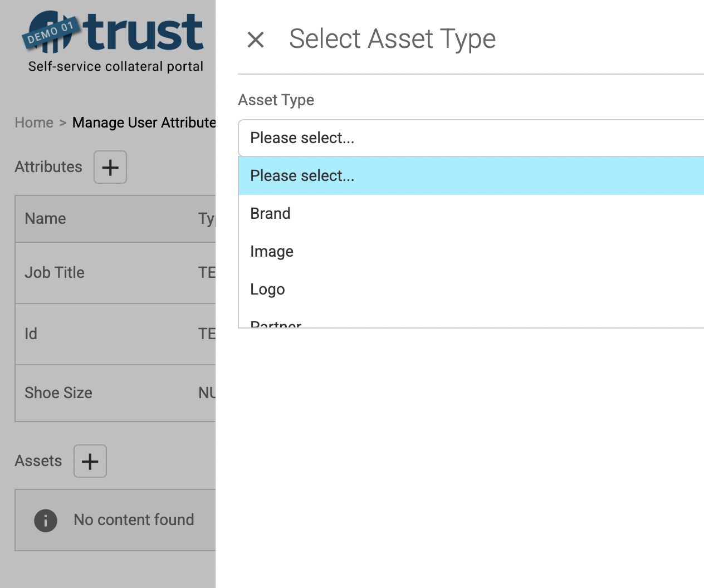Click the plus icon beside Attributes
This screenshot has width=704, height=588.
click(110, 167)
